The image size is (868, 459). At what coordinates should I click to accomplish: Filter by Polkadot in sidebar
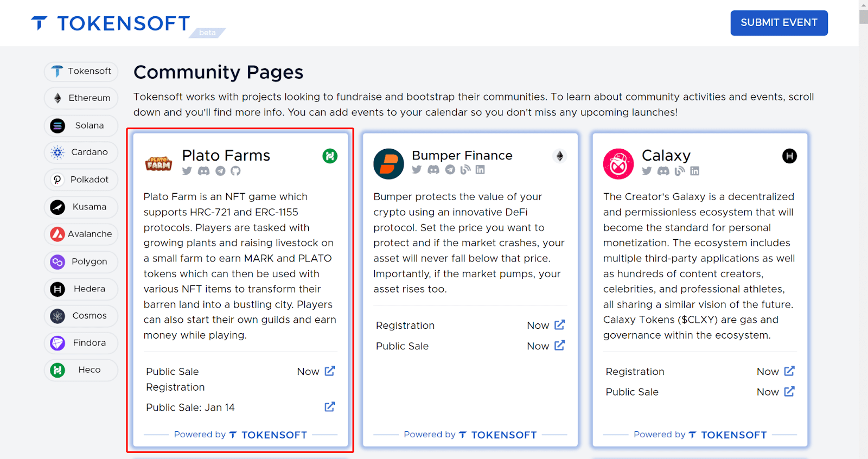point(81,180)
